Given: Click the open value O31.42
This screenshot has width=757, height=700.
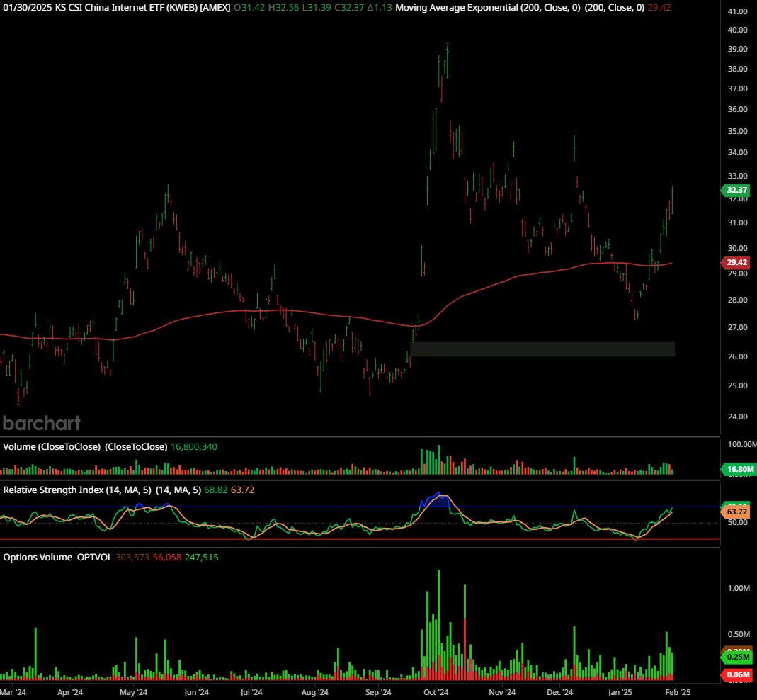Looking at the screenshot, I should coord(249,7).
